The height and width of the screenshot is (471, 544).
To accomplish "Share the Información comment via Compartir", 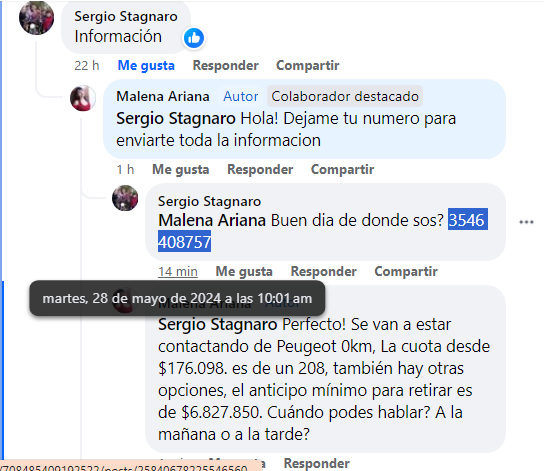I will [308, 65].
